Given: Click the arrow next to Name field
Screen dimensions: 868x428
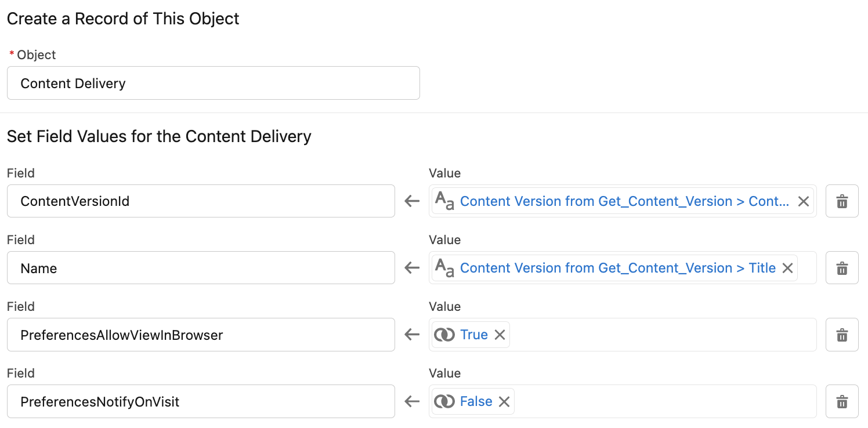Looking at the screenshot, I should click(x=412, y=268).
